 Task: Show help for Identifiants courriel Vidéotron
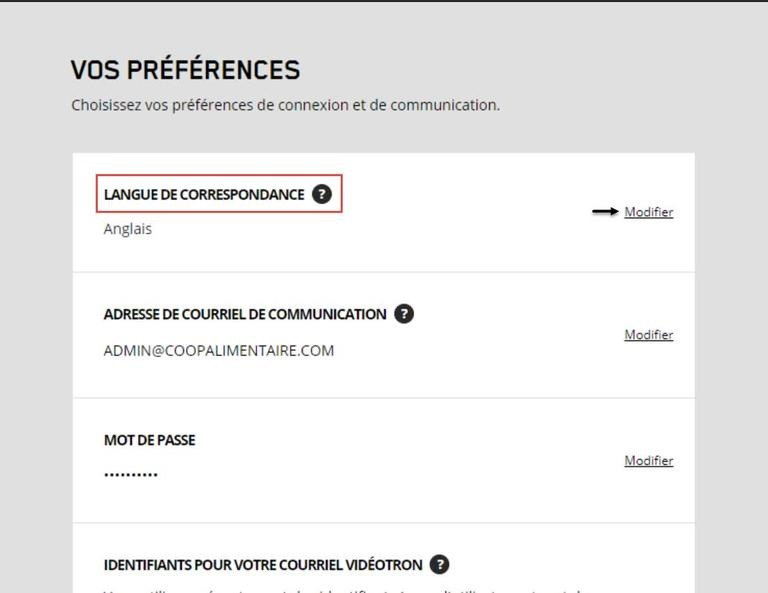coord(439,564)
